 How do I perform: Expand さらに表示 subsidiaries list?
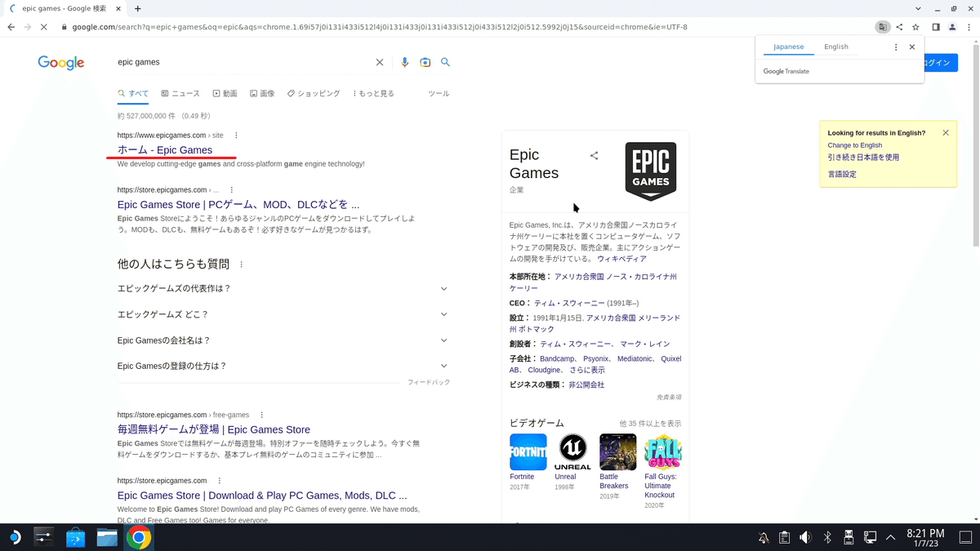586,370
